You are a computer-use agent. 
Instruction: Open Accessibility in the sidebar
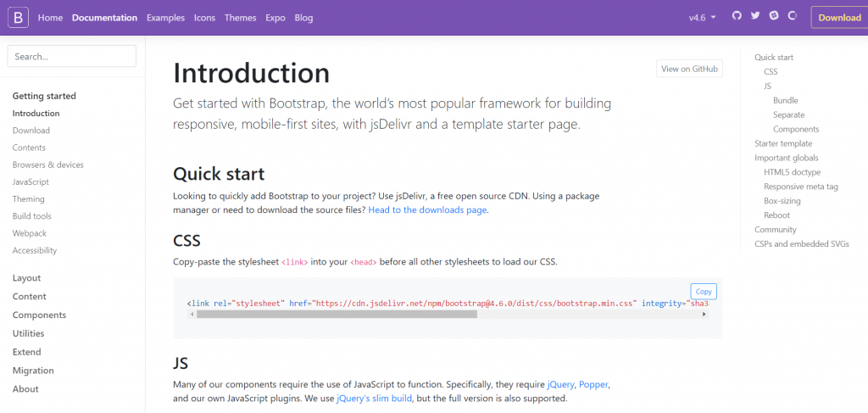point(34,251)
